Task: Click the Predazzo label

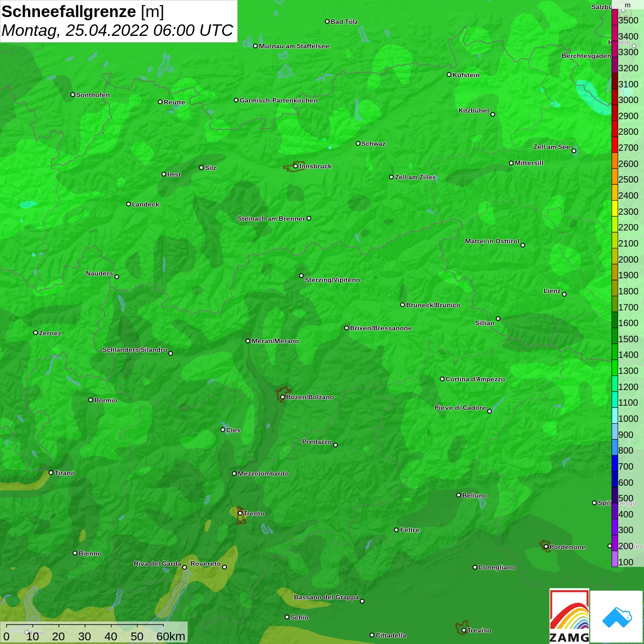Action: pos(317,442)
